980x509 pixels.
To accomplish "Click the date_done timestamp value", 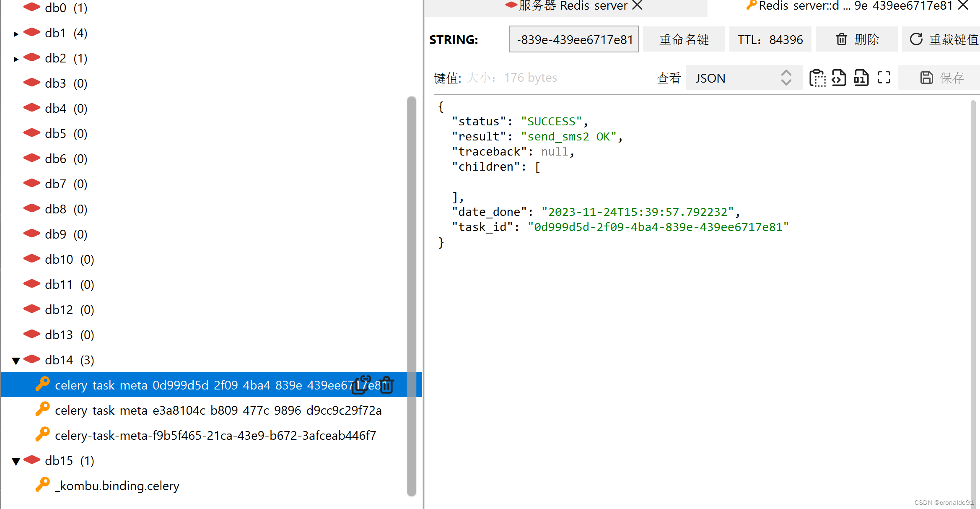I will coord(638,212).
